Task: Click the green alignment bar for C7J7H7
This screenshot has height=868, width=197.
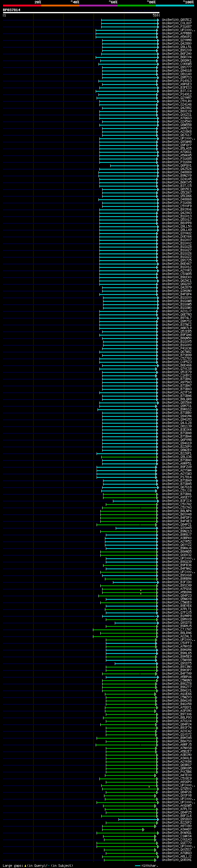Action: [x=125, y=629]
